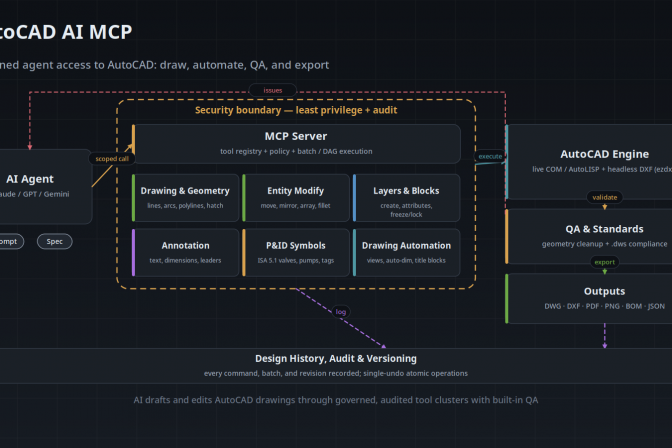Screen dimensions: 672x448
Task: Click the Annotation tool cluster card
Action: click(x=185, y=253)
